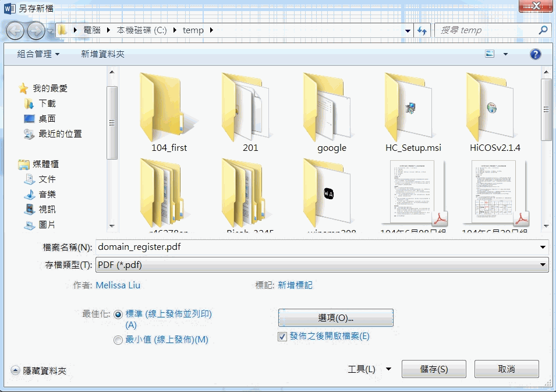
Task: Select the HiCOSv2.1.4 folder
Action: [x=494, y=111]
